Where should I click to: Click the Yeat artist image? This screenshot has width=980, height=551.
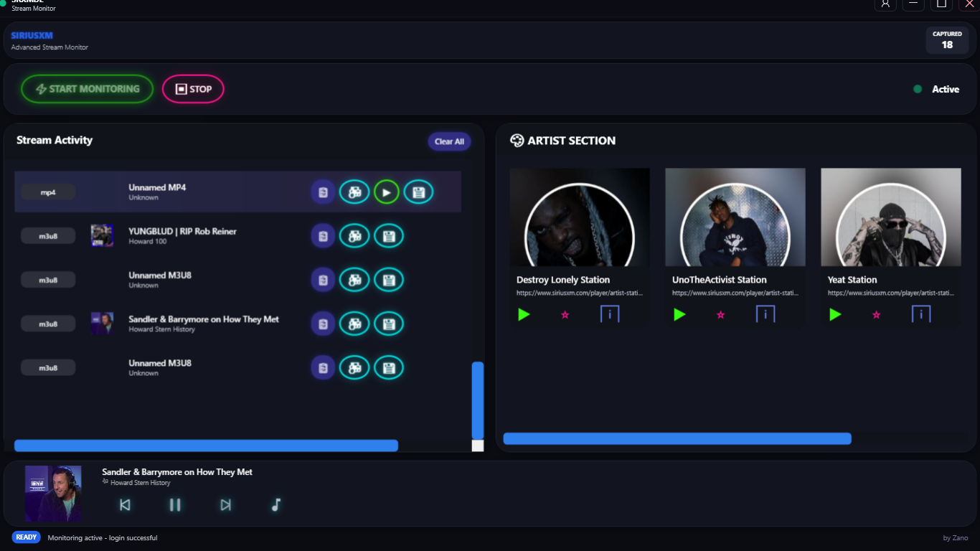pos(891,217)
